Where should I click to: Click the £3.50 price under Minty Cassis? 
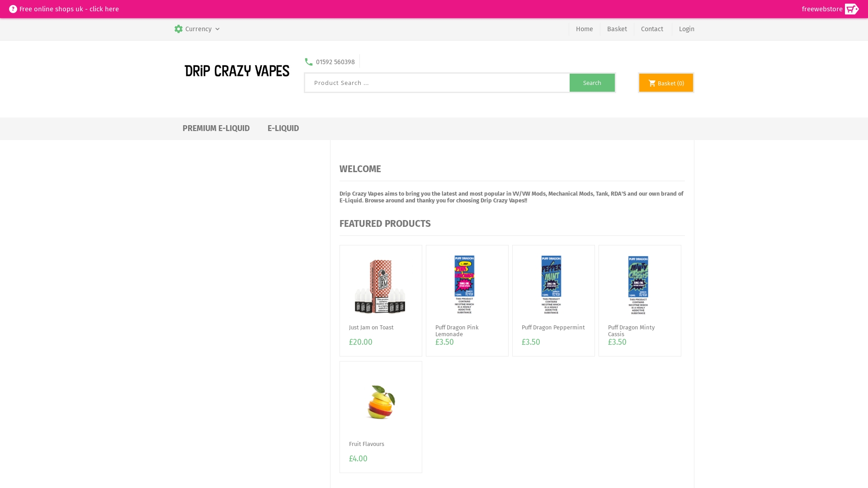pos(617,342)
